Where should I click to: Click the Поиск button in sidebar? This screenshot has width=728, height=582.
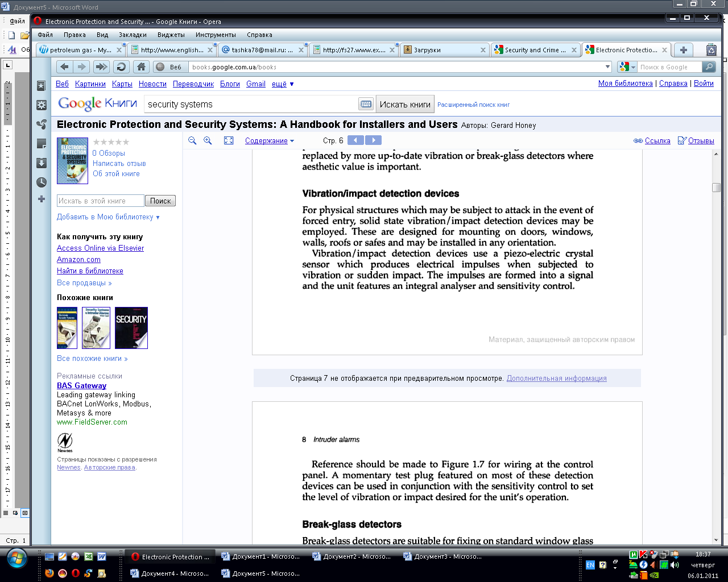160,201
